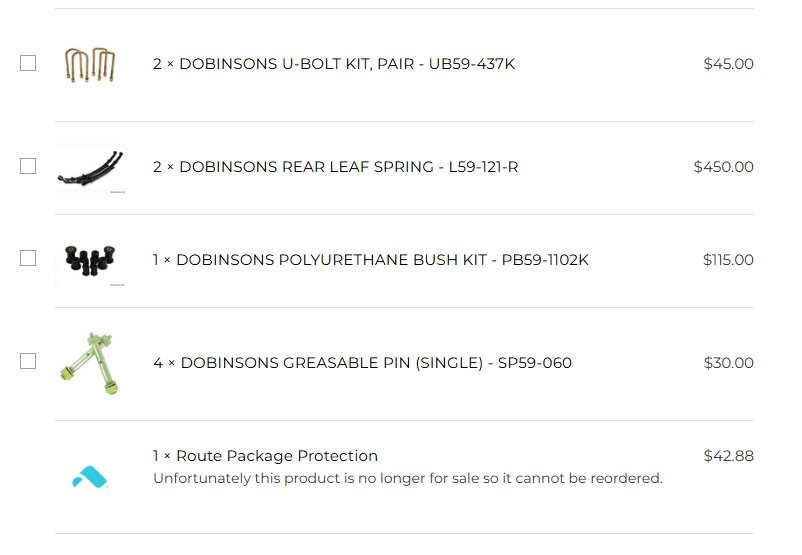This screenshot has width=802, height=555.
Task: Click the Route Package Protection logo icon
Action: 90,477
